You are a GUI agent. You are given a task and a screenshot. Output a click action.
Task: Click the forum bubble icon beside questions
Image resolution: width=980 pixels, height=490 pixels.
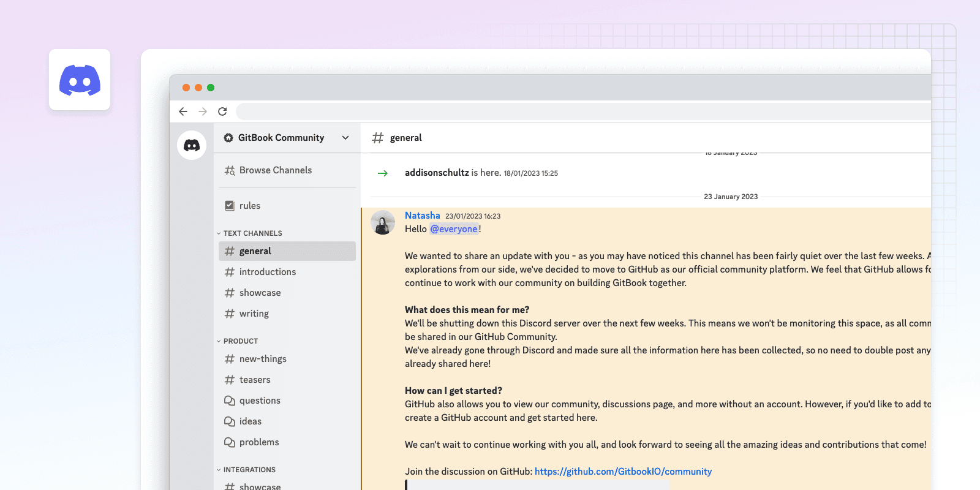pos(230,401)
